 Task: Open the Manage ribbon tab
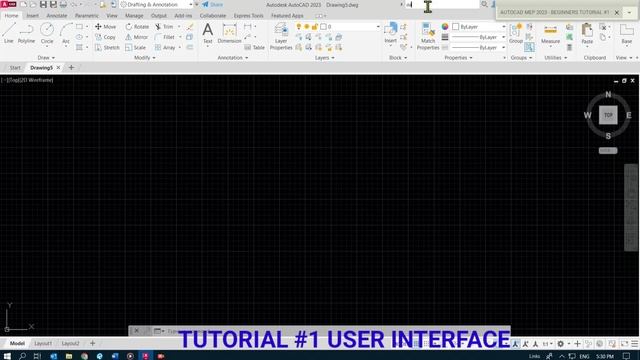(x=134, y=16)
